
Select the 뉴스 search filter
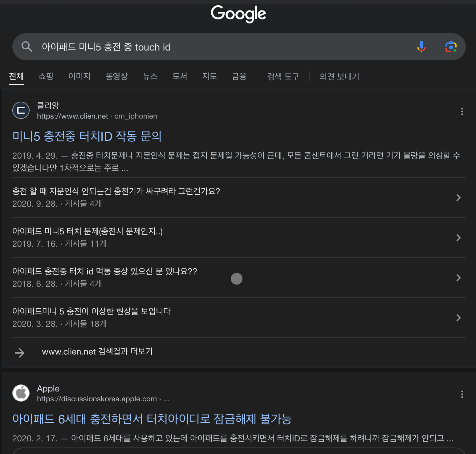coord(150,77)
